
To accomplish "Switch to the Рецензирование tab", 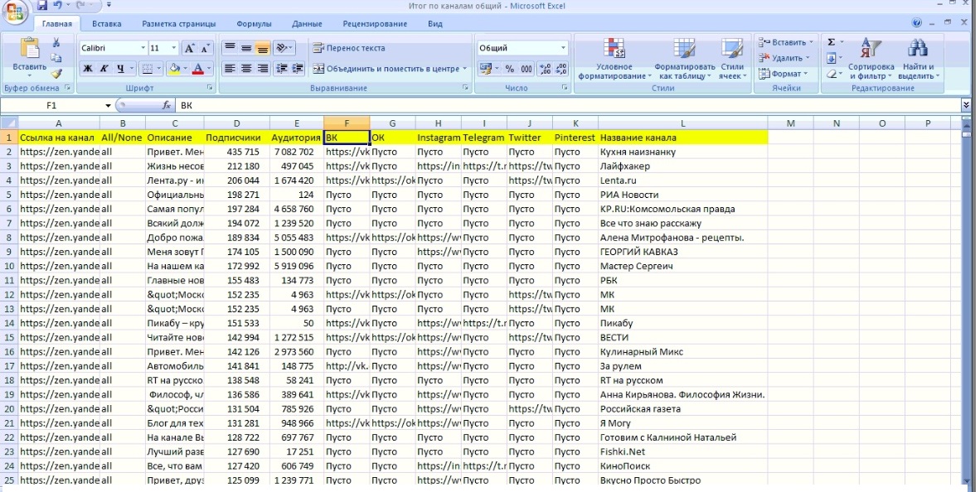I will tap(375, 24).
